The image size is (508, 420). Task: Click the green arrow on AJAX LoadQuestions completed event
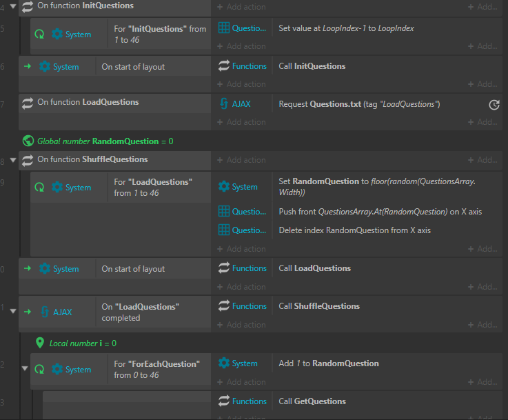28,312
